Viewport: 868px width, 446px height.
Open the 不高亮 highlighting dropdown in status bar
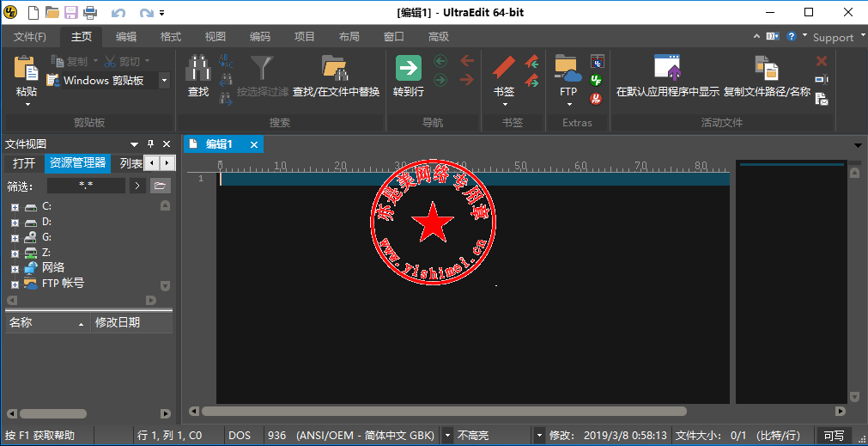pos(539,436)
